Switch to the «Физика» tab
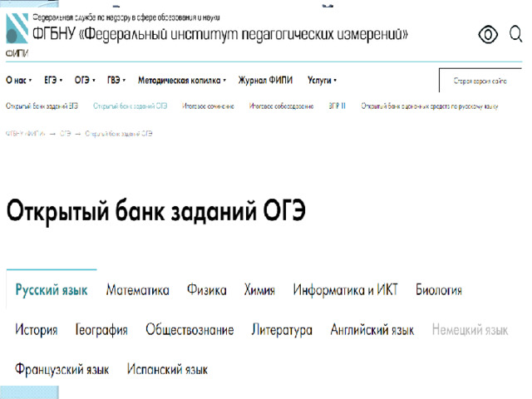 [207, 290]
